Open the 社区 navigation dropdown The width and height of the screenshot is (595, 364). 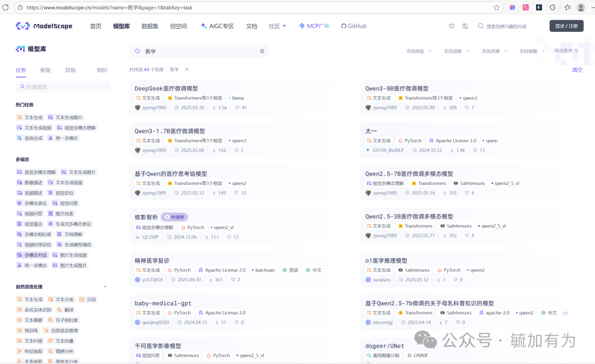(x=277, y=26)
